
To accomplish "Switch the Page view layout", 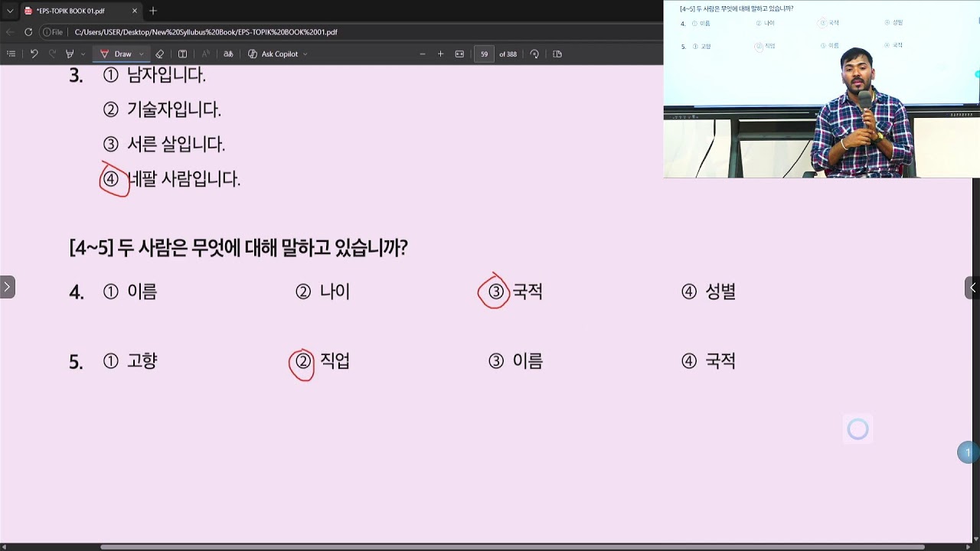I will coord(557,54).
